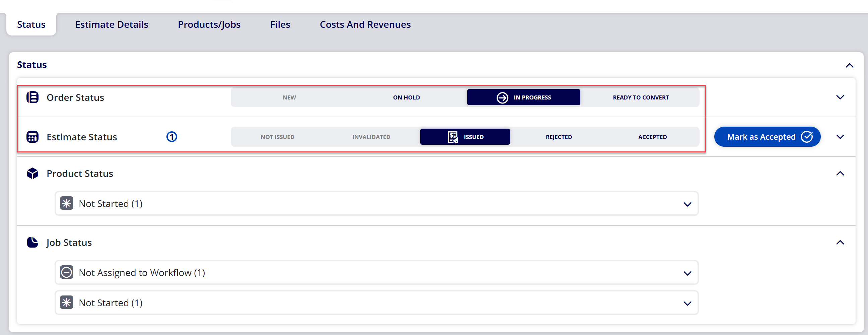Set order status to On Hold
868x335 pixels.
click(x=406, y=97)
